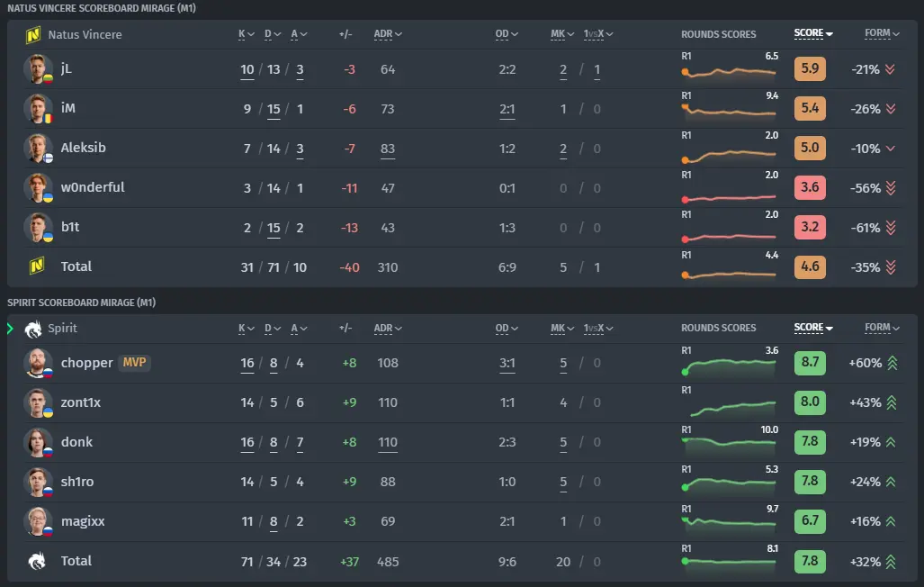
Task: Sort Natus Vincere table by kills (K)
Action: click(247, 34)
